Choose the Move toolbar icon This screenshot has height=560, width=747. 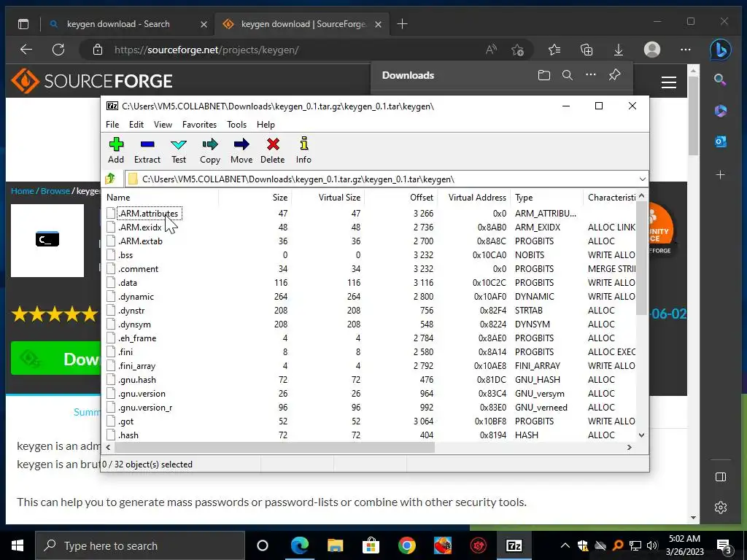coord(241,150)
